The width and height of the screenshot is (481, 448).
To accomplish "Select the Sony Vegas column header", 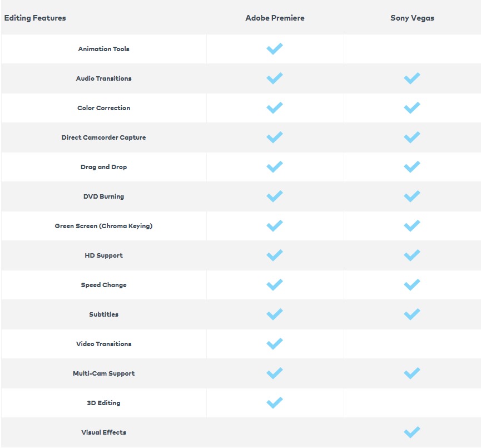I will click(x=412, y=18).
